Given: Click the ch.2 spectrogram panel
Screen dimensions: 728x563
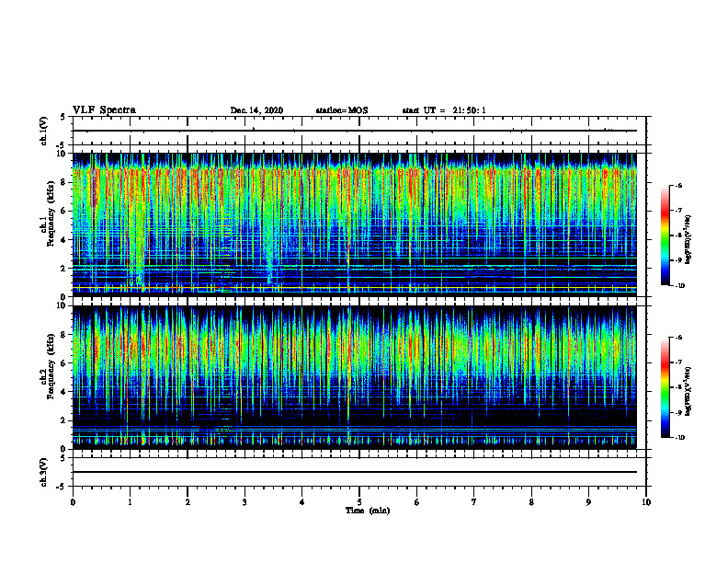Looking at the screenshot, I should coord(354,377).
